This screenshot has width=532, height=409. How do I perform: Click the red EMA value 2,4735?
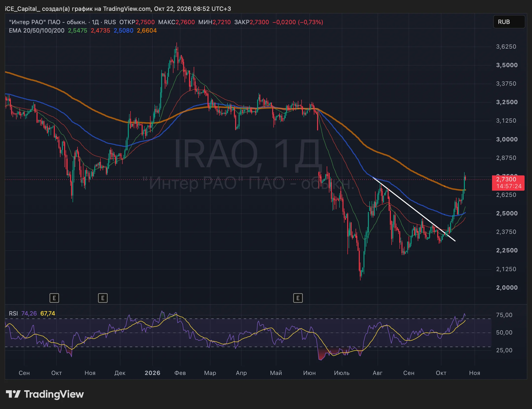pos(100,31)
